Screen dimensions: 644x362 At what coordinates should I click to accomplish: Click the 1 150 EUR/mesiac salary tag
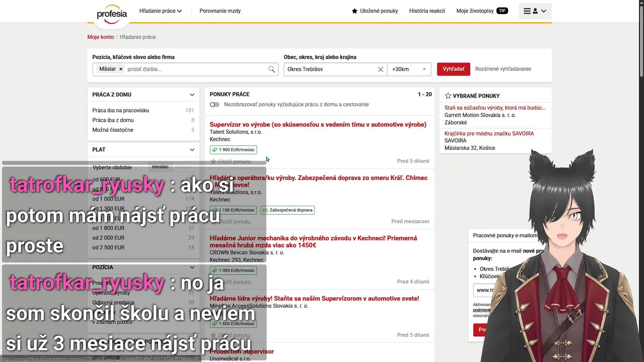coord(233,210)
